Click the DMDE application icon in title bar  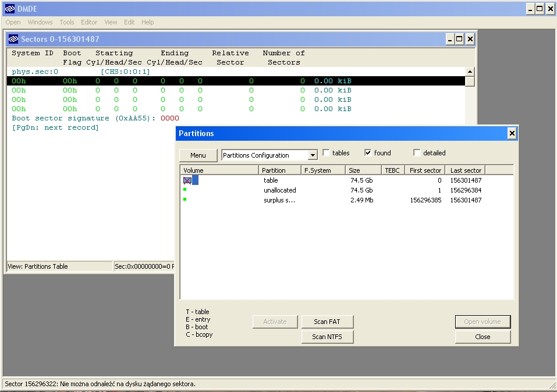(x=9, y=9)
